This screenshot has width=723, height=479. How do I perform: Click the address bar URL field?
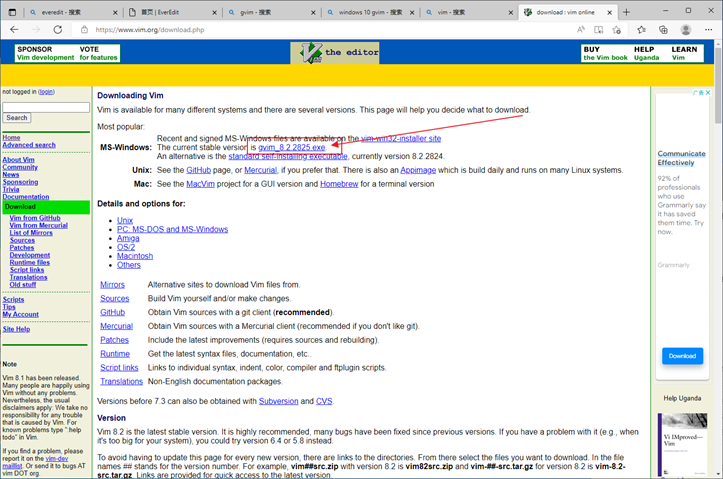[x=323, y=30]
